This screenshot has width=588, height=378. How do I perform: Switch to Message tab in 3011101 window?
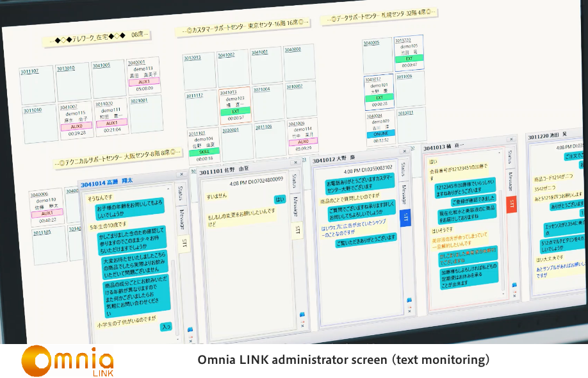coord(295,207)
